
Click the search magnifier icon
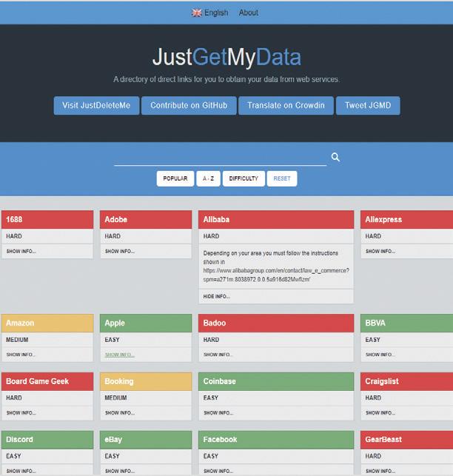(x=335, y=157)
